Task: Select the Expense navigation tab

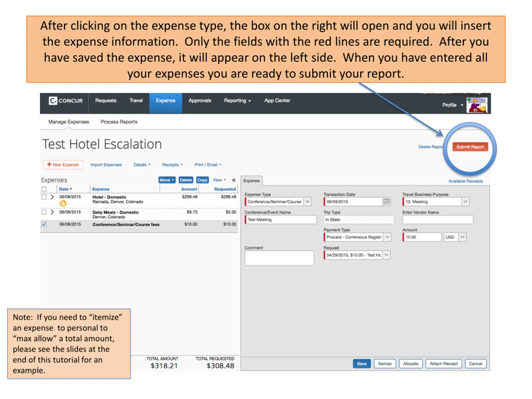Action: click(x=165, y=103)
